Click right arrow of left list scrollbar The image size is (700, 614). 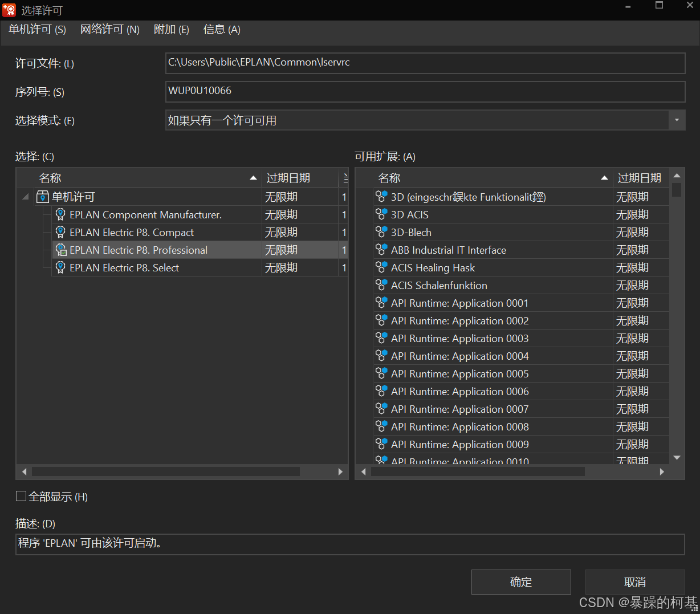click(x=340, y=471)
